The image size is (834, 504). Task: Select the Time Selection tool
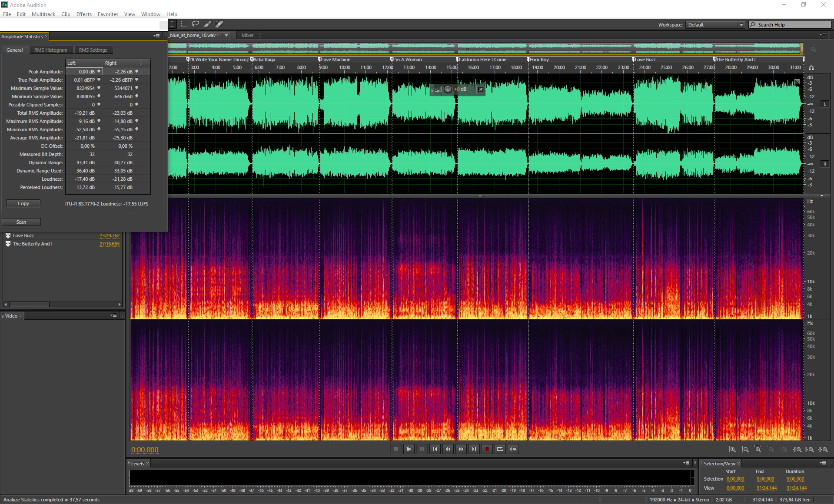[x=173, y=24]
